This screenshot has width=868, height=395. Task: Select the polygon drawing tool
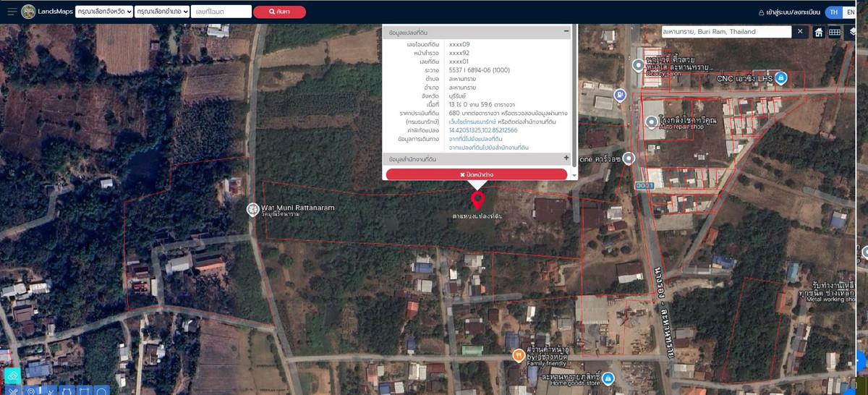point(67,391)
